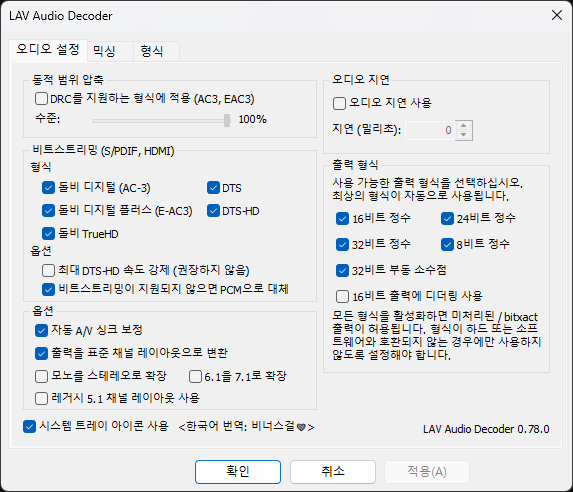Click the 지연 (밀리초) input field

click(x=430, y=130)
